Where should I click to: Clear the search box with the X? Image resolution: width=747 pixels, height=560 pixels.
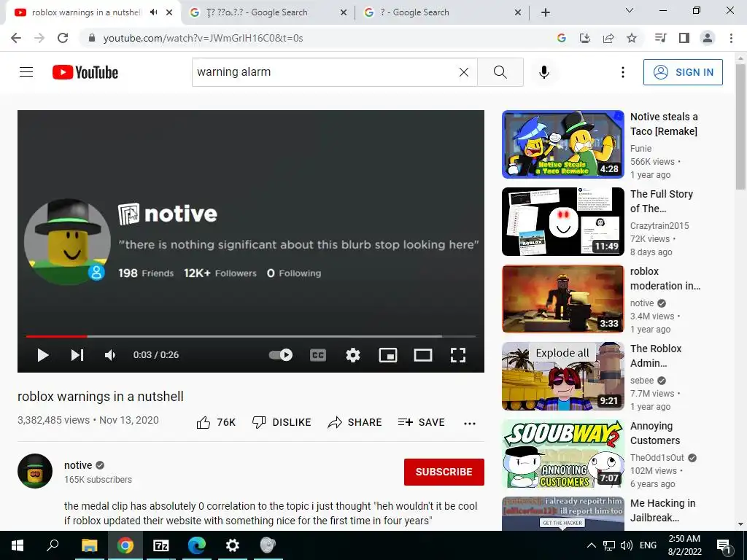[x=463, y=72]
